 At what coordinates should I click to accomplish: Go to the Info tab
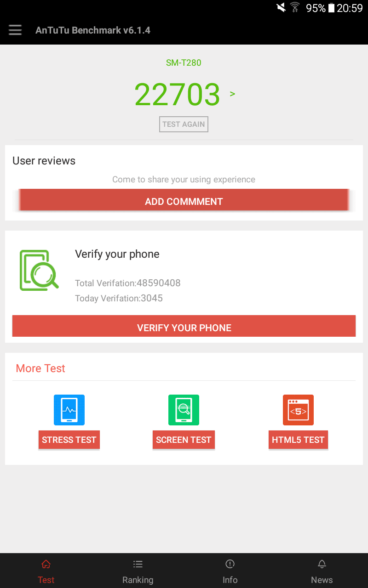(230, 571)
